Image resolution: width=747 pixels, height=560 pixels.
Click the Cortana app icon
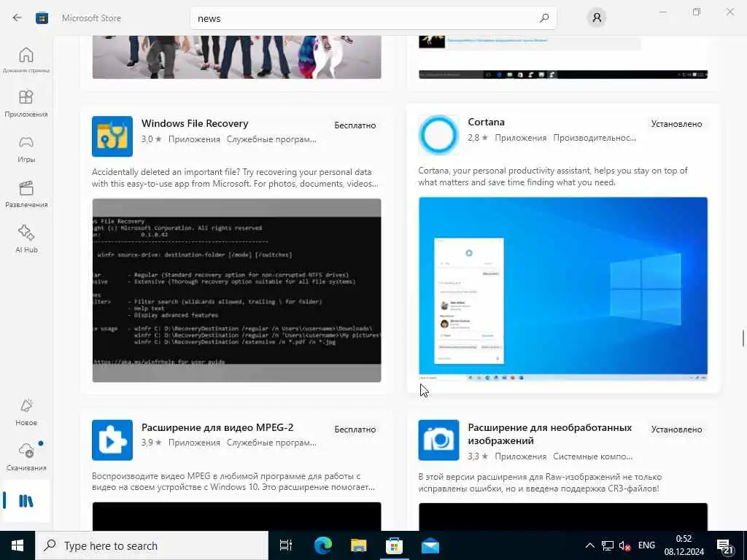click(x=438, y=135)
